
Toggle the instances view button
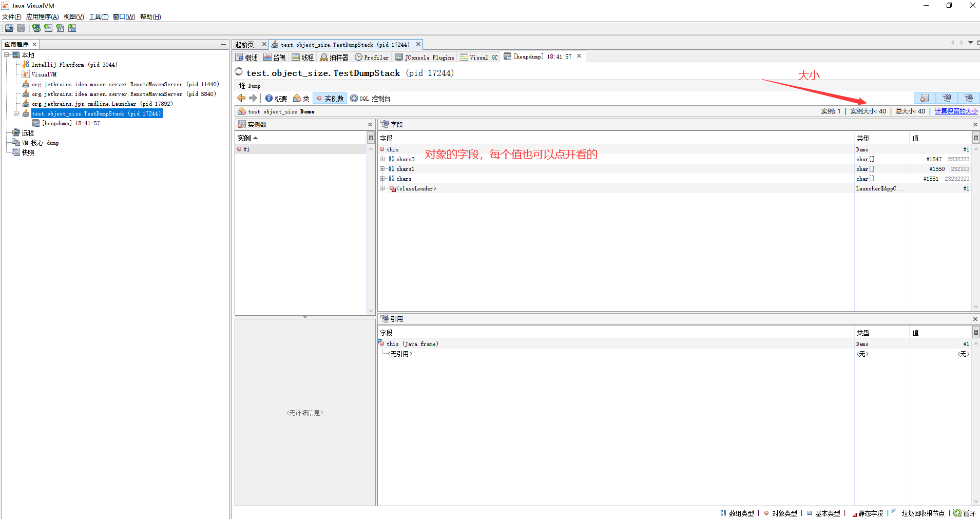click(925, 98)
